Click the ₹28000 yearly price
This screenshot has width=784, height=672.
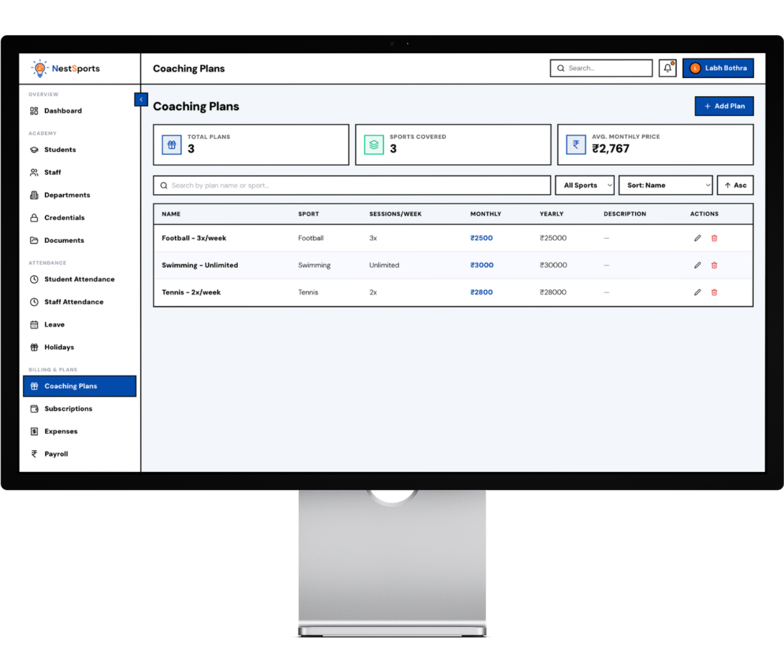point(553,292)
